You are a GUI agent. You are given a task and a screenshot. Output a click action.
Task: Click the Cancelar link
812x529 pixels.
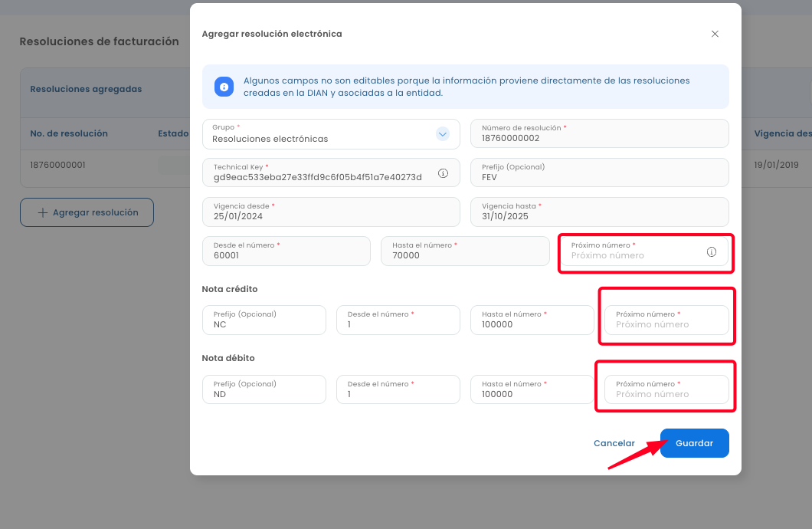pyautogui.click(x=614, y=443)
